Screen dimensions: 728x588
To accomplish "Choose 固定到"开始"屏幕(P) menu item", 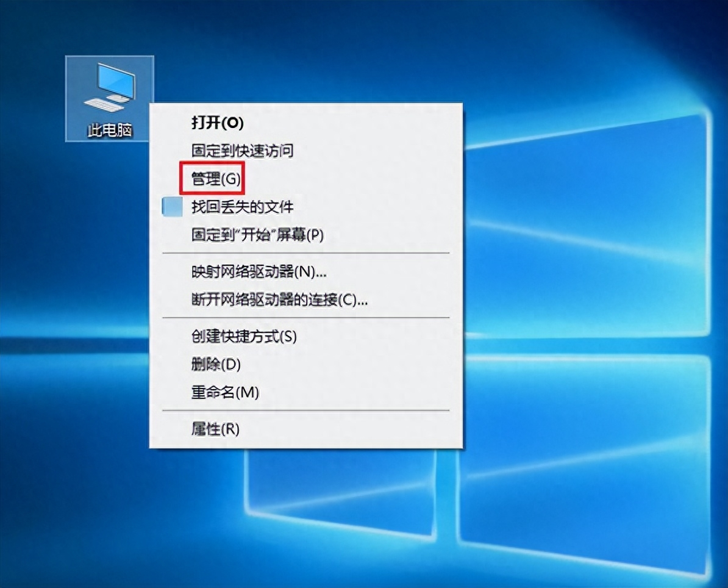I will tap(257, 235).
